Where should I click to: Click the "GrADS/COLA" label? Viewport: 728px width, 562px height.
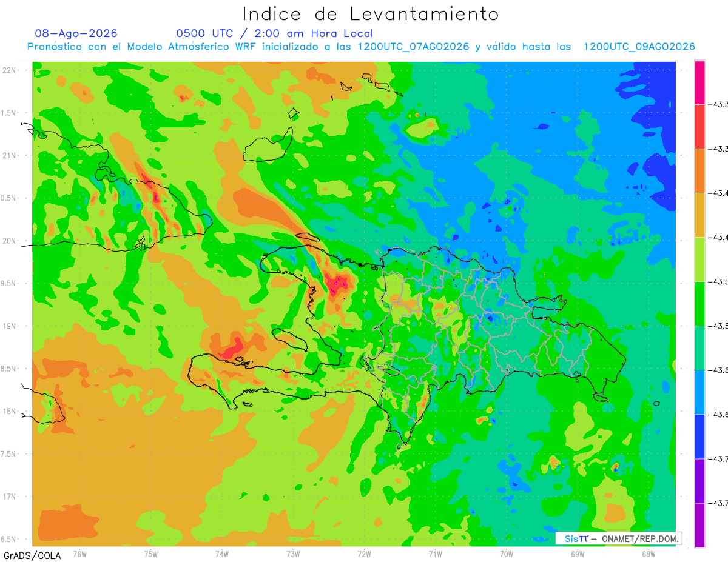click(x=31, y=555)
